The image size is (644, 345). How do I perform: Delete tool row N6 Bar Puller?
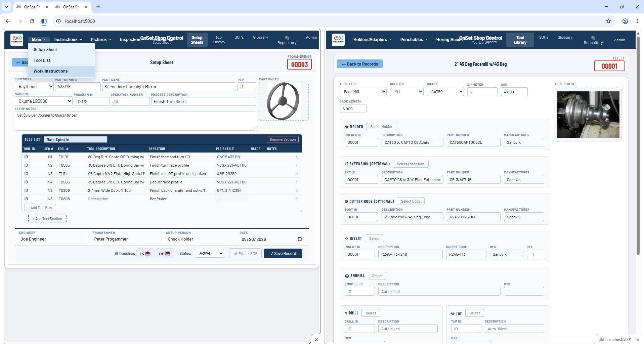296,199
